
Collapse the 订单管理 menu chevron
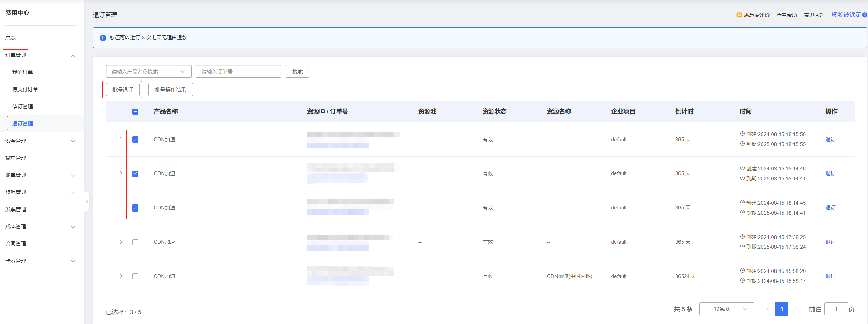[x=73, y=56]
